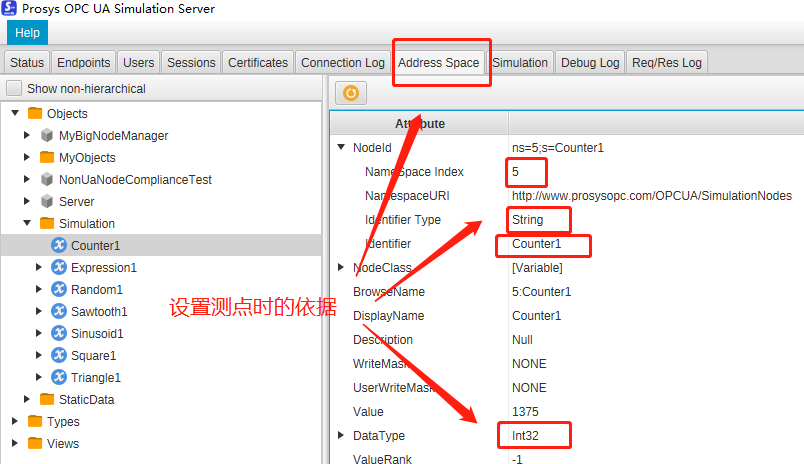This screenshot has height=464, width=804.
Task: Click the Attribute column header
Action: click(x=420, y=124)
